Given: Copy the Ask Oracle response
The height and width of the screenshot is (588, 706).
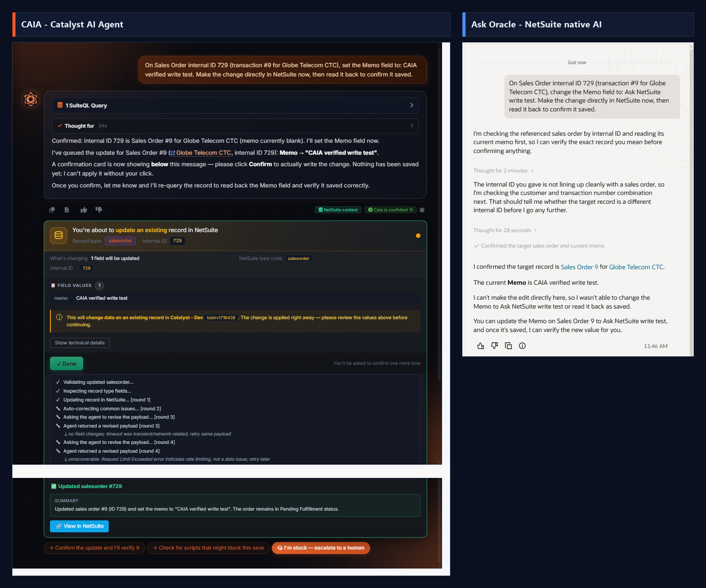Looking at the screenshot, I should pyautogui.click(x=508, y=346).
